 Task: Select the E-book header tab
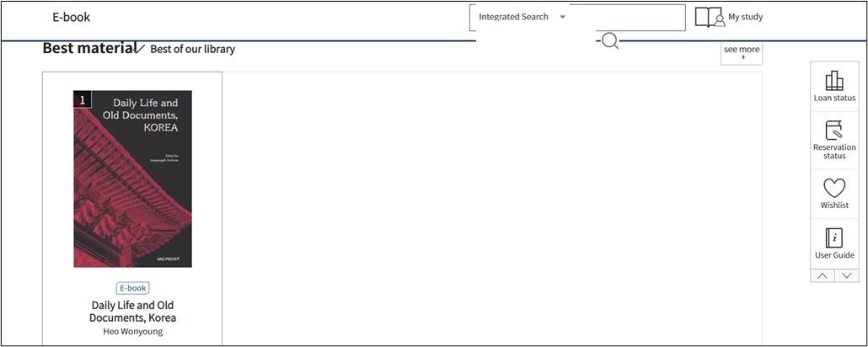tap(72, 17)
